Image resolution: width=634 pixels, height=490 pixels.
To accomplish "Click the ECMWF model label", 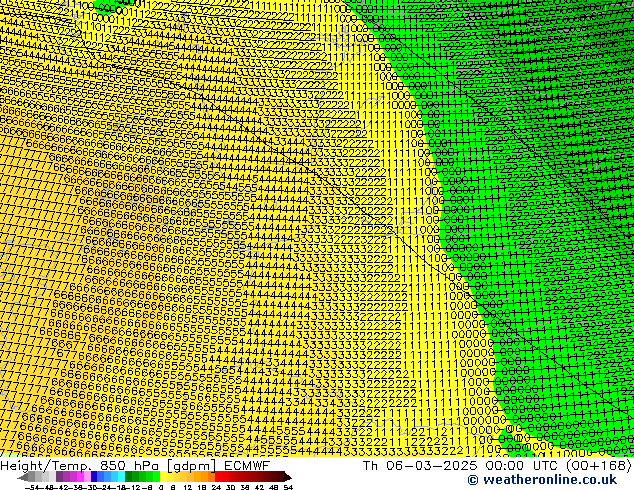I will [247, 466].
